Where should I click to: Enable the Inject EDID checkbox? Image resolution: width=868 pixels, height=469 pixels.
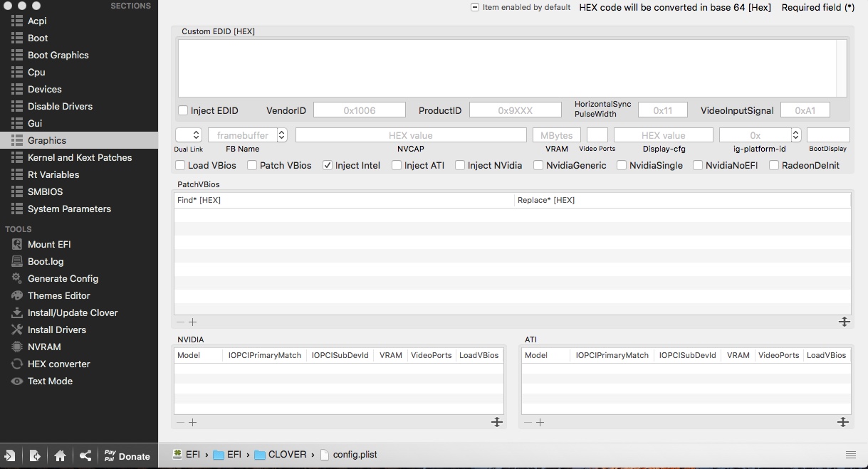point(183,110)
